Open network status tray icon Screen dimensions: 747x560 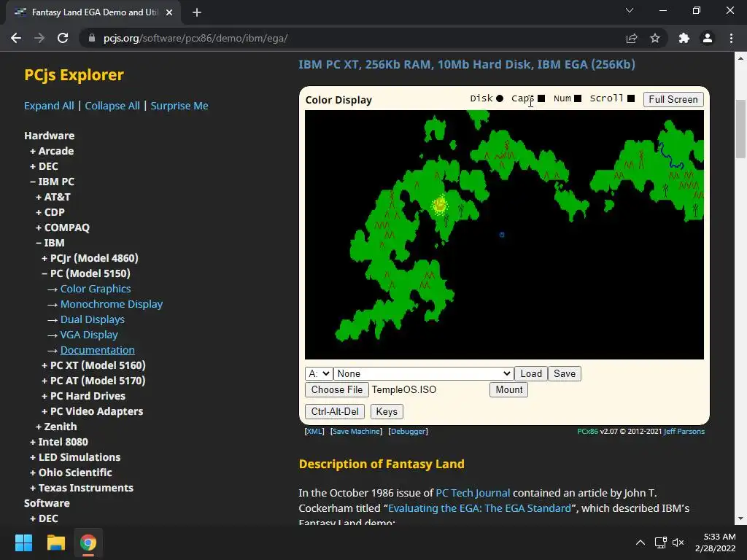click(x=660, y=542)
